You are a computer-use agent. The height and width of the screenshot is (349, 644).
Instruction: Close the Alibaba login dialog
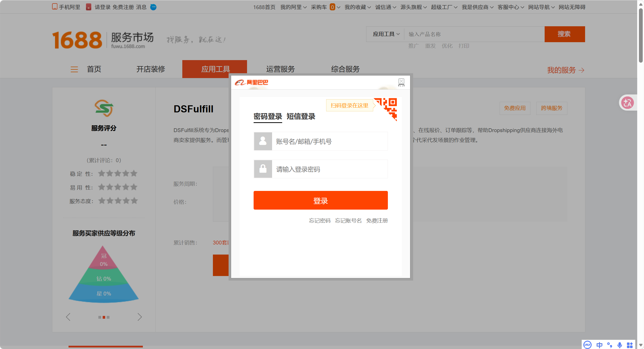(401, 81)
